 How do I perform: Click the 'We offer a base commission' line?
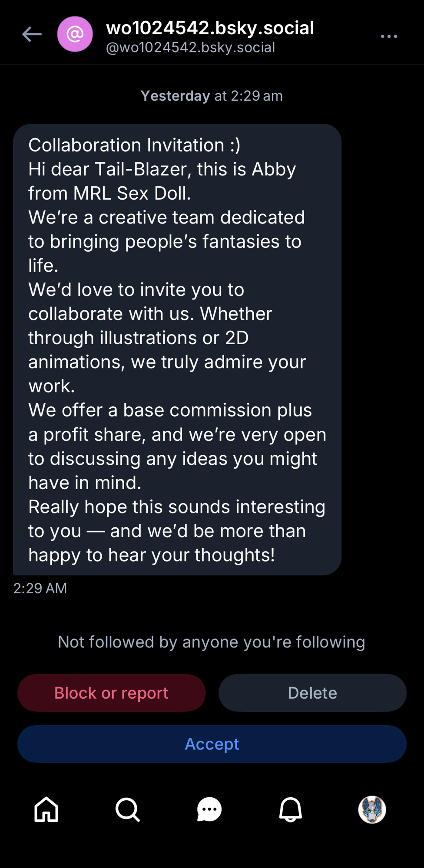point(170,410)
